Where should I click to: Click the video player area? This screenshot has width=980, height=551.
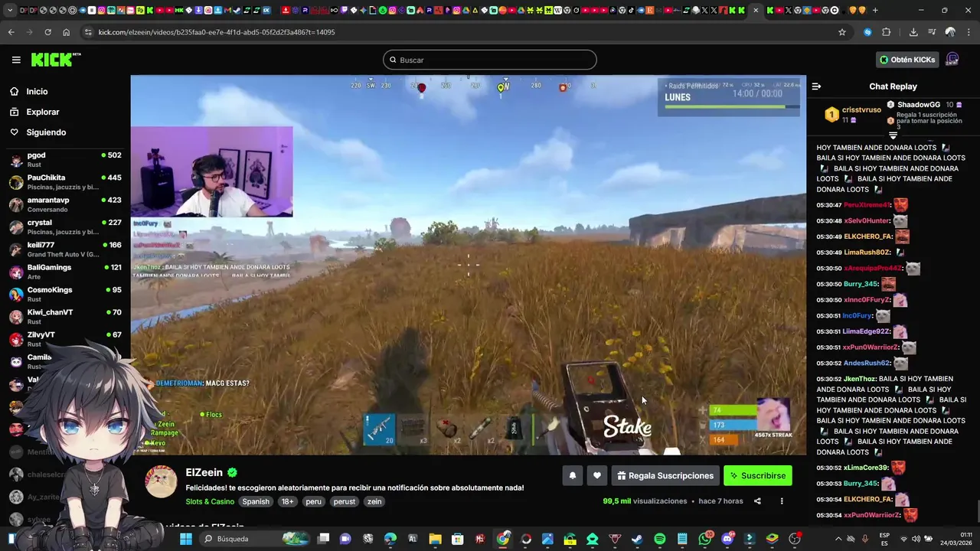tap(468, 265)
